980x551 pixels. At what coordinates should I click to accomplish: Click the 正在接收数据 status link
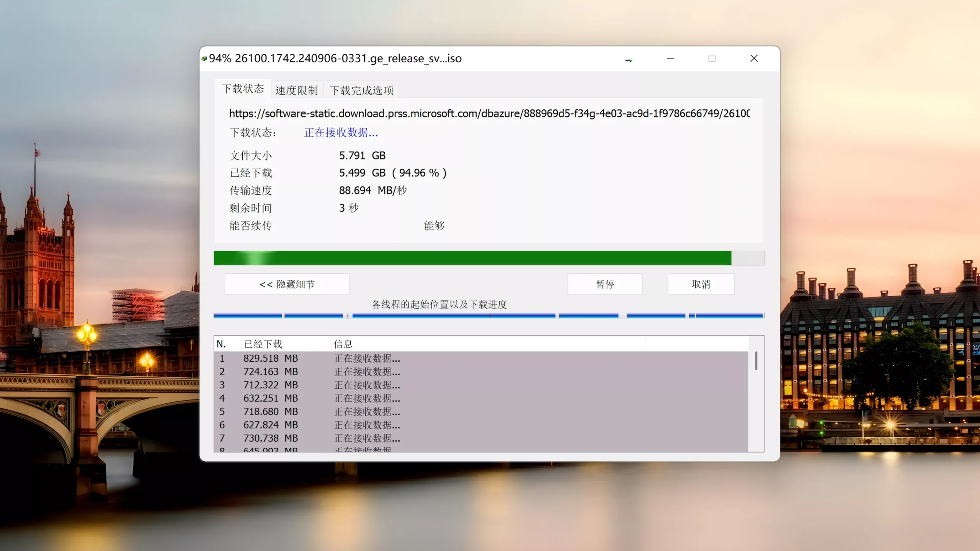[x=340, y=132]
